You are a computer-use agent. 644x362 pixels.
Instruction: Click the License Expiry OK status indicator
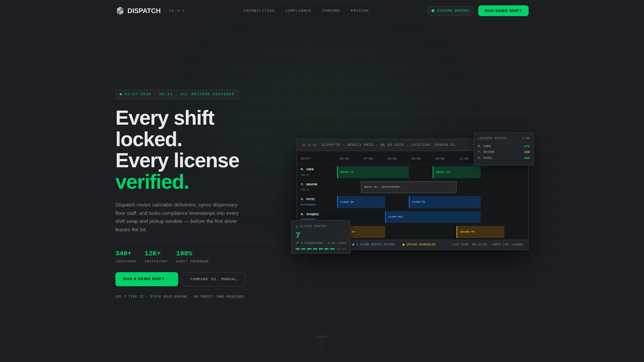click(526, 138)
